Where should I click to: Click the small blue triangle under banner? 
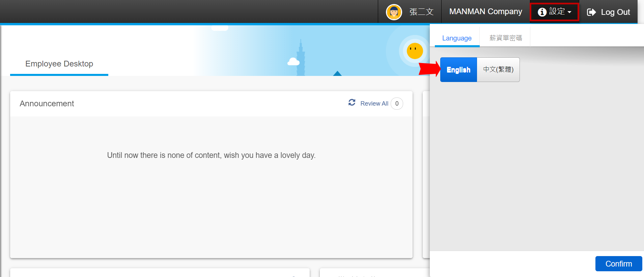(x=337, y=74)
